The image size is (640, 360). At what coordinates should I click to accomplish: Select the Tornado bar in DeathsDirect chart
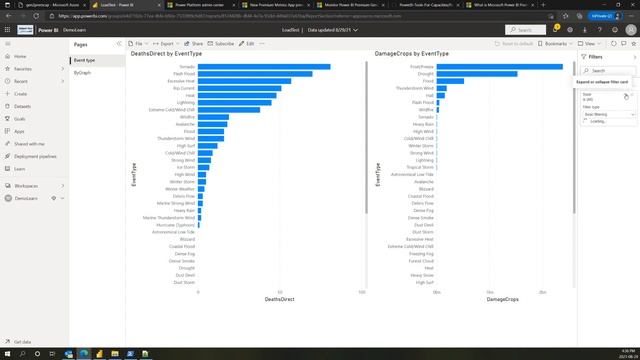point(264,67)
